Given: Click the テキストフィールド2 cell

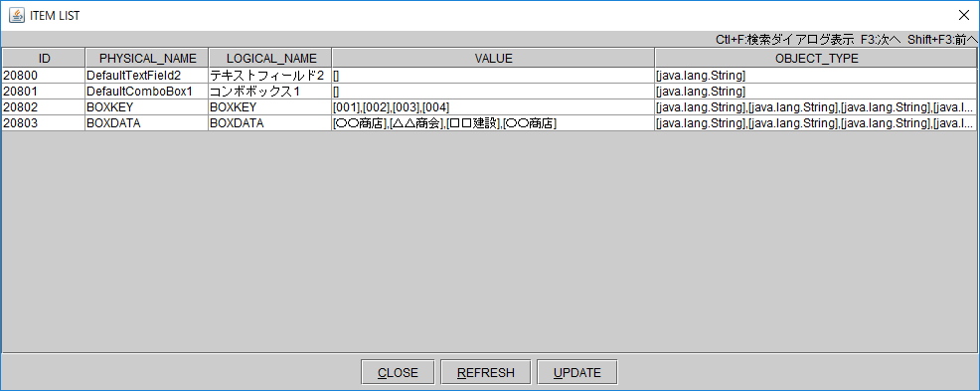Looking at the screenshot, I should [x=270, y=76].
